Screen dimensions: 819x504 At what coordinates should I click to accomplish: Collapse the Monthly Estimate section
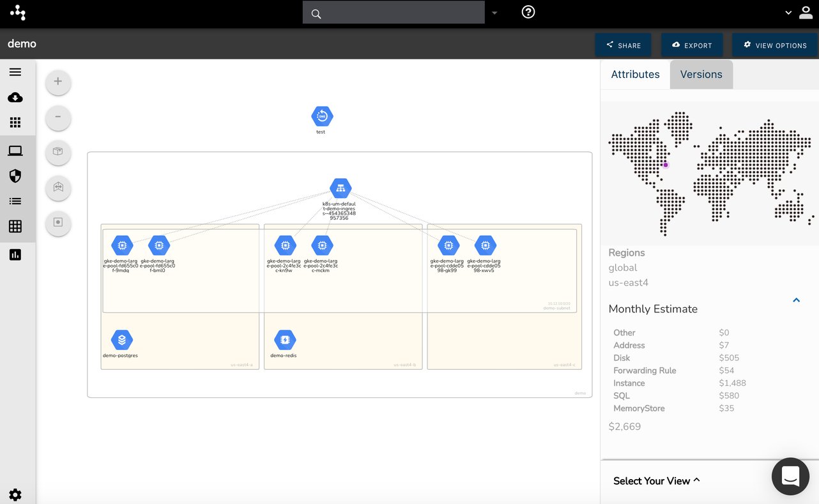tap(796, 300)
